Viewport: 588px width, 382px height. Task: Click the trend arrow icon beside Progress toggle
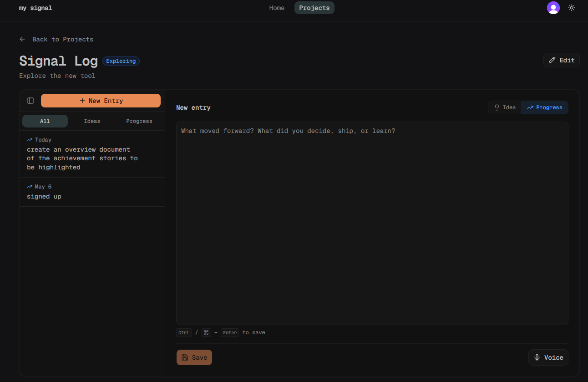tap(530, 107)
